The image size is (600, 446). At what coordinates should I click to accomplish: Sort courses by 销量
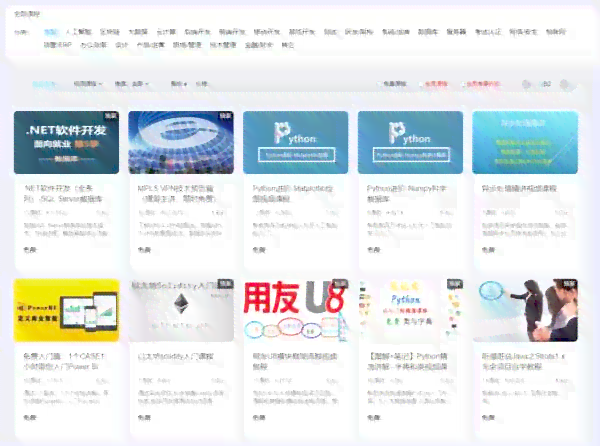179,84
